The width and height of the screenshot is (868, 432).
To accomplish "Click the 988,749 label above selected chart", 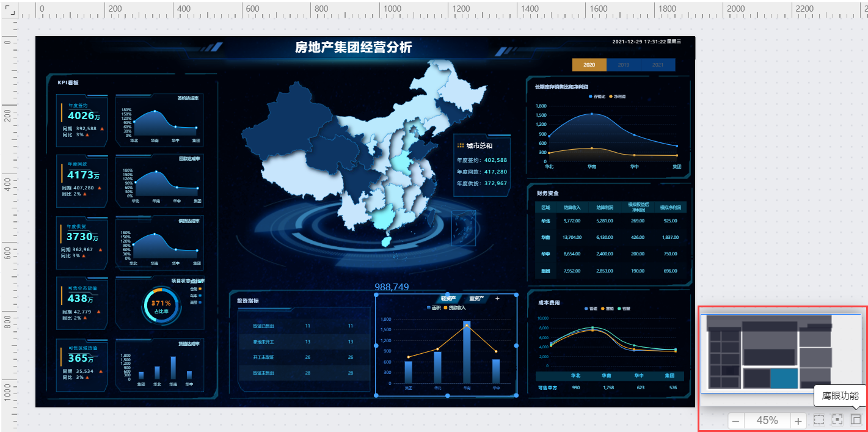I will 392,287.
